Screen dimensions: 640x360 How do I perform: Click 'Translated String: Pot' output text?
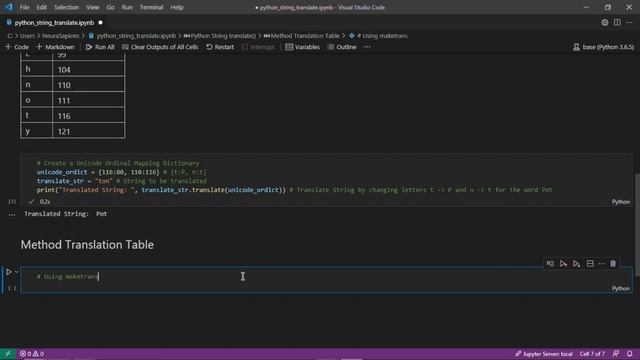pyautogui.click(x=65, y=214)
